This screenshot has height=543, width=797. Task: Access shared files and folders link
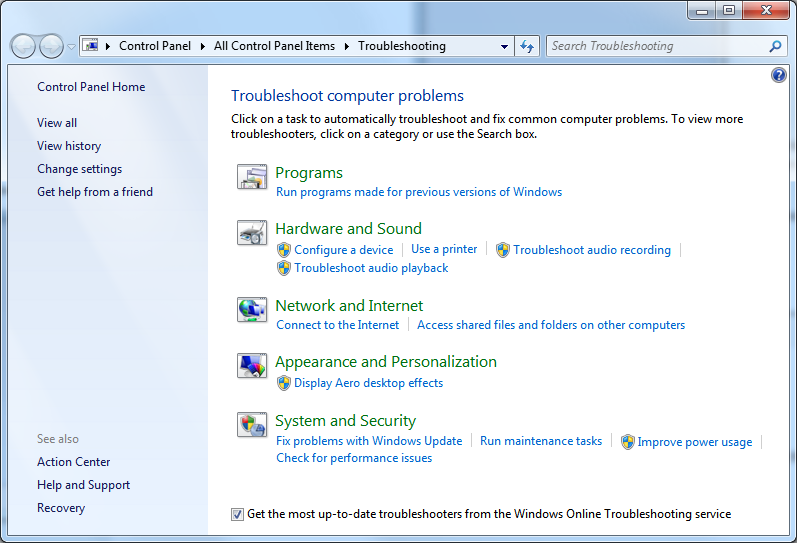(x=551, y=325)
